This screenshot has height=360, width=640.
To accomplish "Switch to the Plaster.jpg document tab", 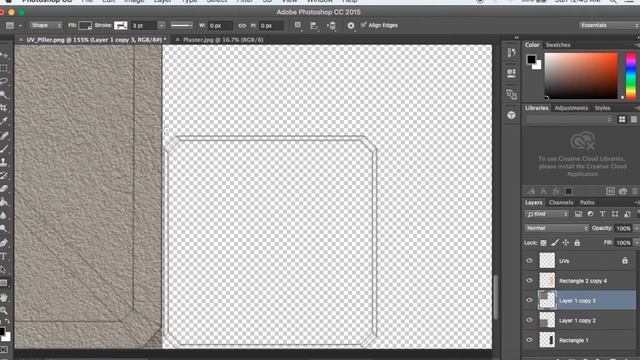I will (223, 40).
